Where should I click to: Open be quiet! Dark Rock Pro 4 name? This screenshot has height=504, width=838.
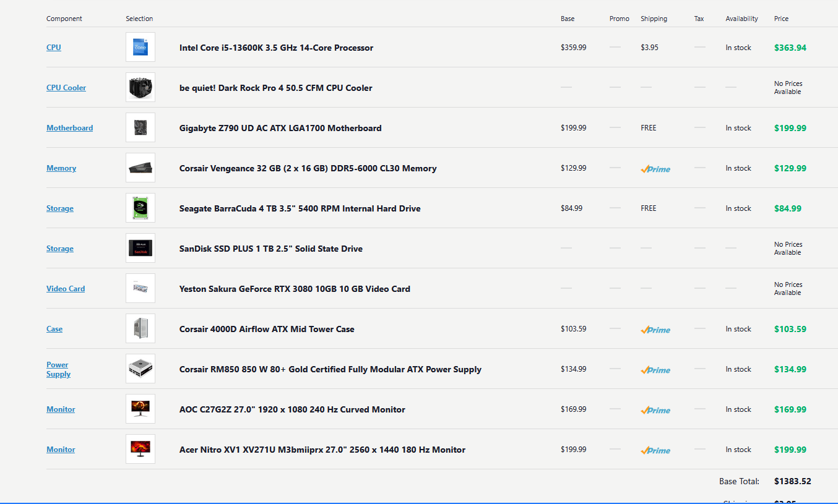click(276, 88)
